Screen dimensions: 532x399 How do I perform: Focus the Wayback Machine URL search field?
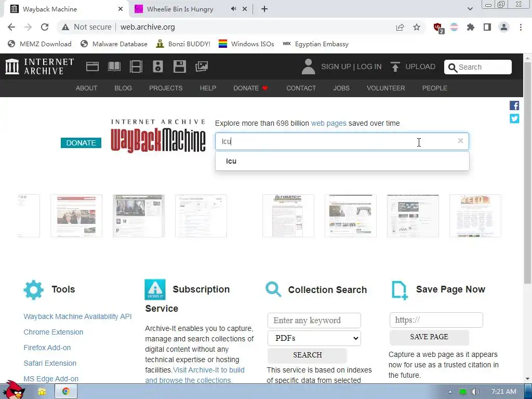pos(342,141)
